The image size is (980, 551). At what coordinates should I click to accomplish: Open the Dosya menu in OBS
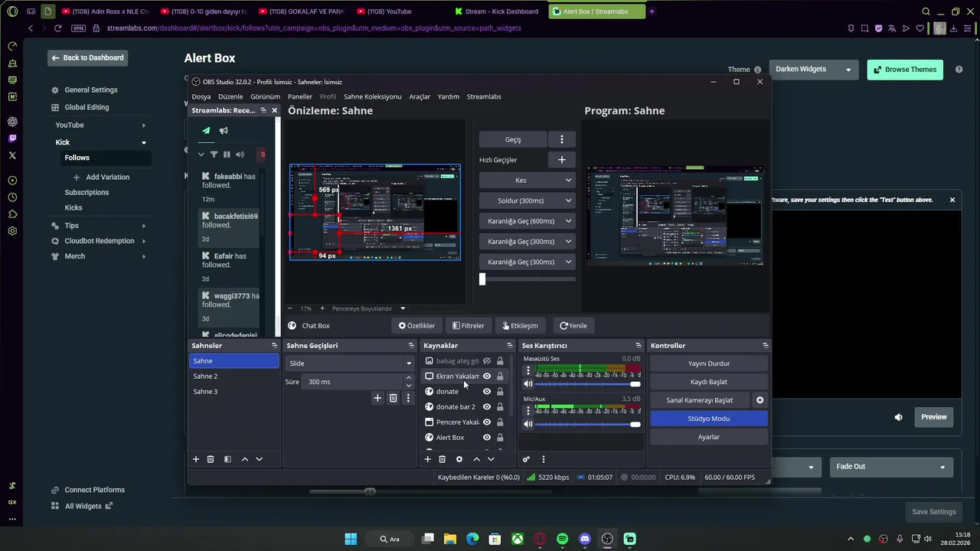tap(201, 97)
